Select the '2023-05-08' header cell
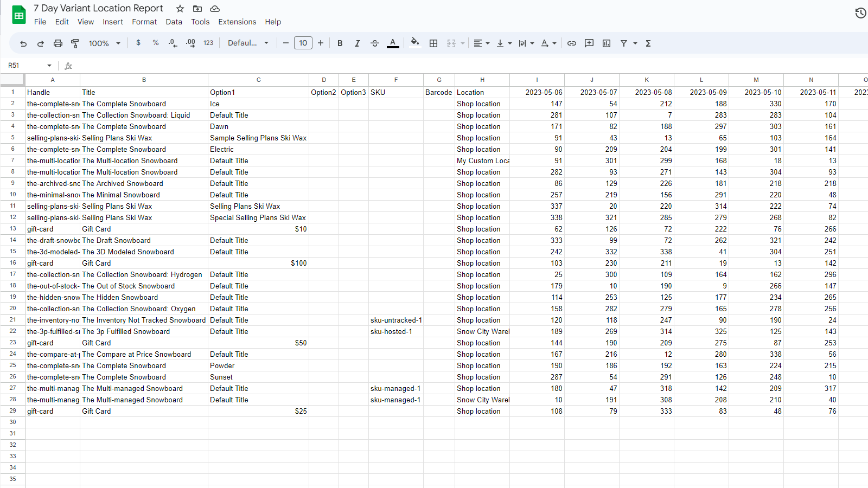Viewport: 868px width, 488px height. (x=647, y=92)
